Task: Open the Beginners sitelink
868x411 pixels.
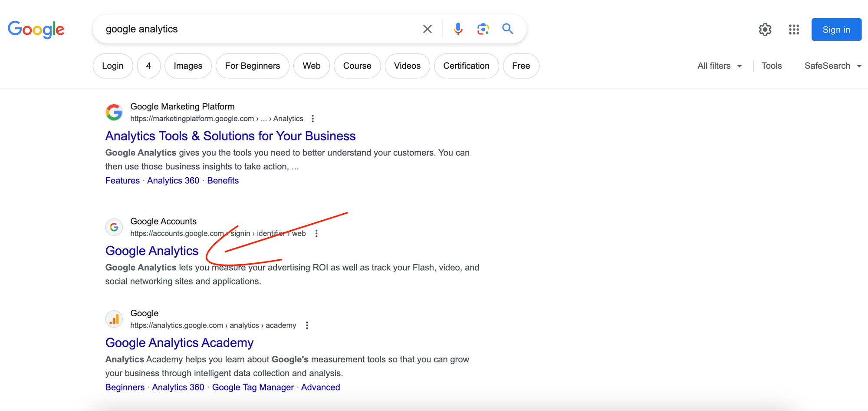Action: click(x=125, y=388)
